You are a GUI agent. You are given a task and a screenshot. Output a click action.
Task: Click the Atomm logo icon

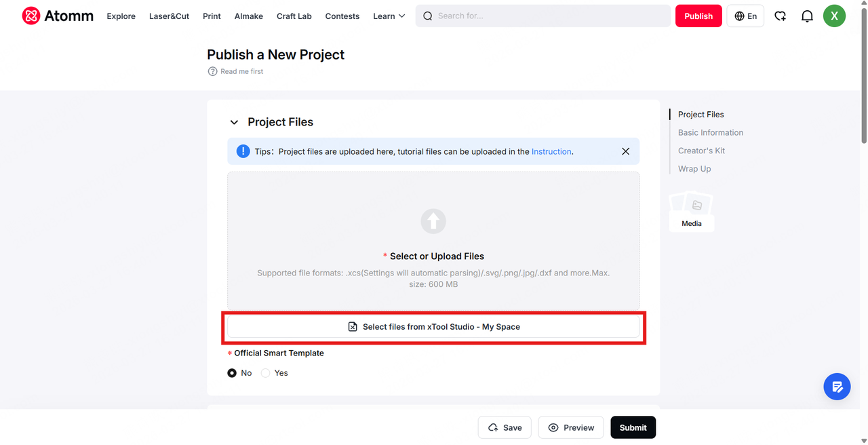coord(31,16)
